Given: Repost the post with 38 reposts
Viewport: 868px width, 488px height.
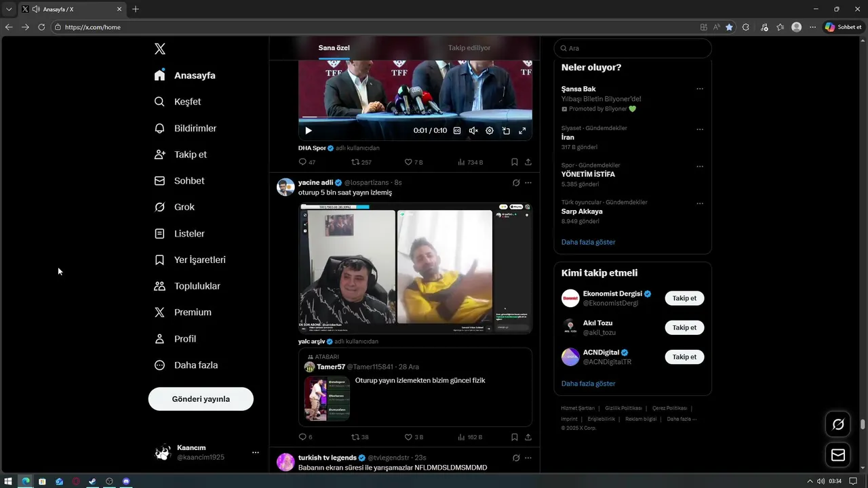Looking at the screenshot, I should coord(360,437).
